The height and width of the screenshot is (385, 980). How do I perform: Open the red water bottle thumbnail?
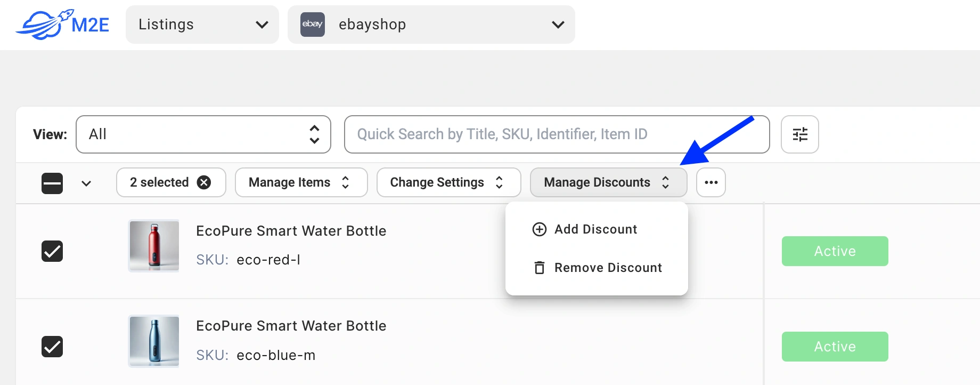(x=154, y=246)
